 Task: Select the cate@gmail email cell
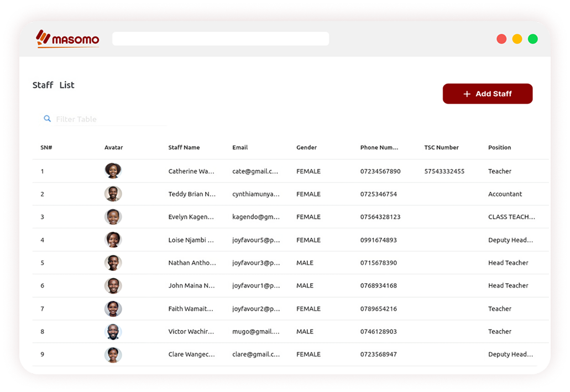coord(255,171)
